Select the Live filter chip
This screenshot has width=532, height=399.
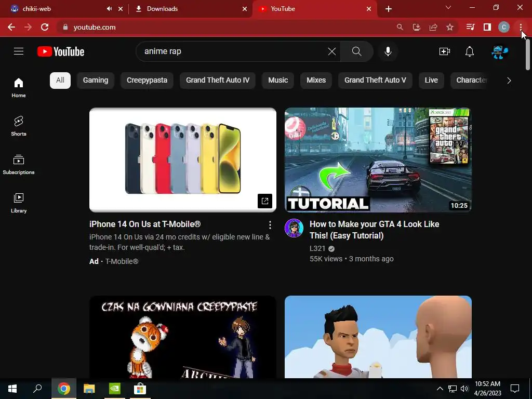pyautogui.click(x=431, y=81)
